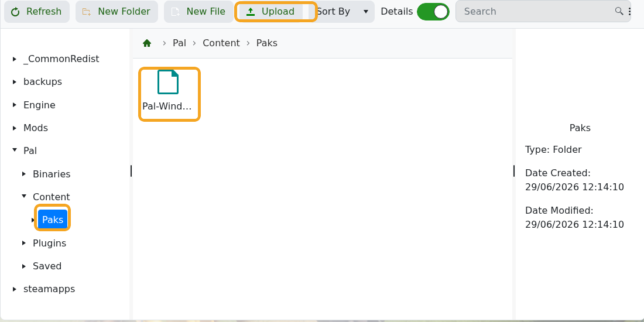Select Mods folder in the tree
This screenshot has height=322, width=644.
point(36,128)
